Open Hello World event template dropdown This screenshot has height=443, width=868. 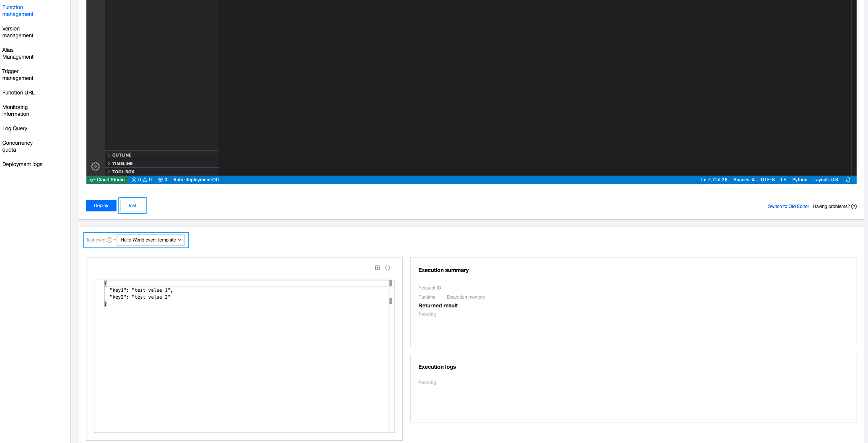pos(151,240)
